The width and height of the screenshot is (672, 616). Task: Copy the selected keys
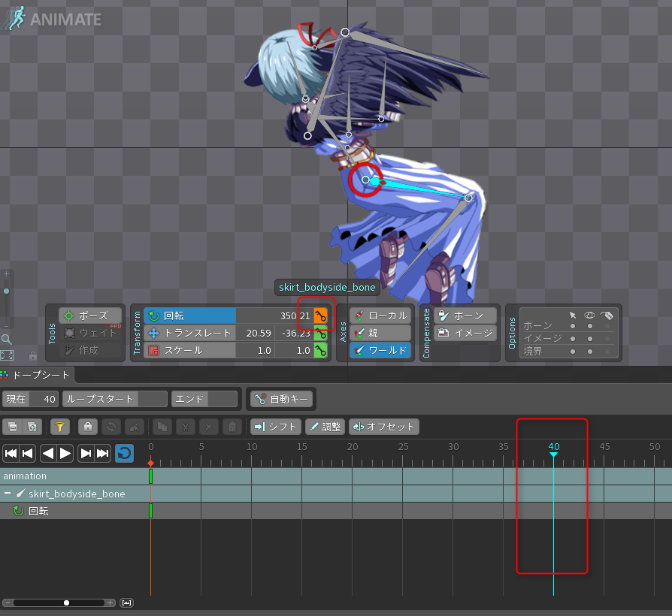coord(162,427)
